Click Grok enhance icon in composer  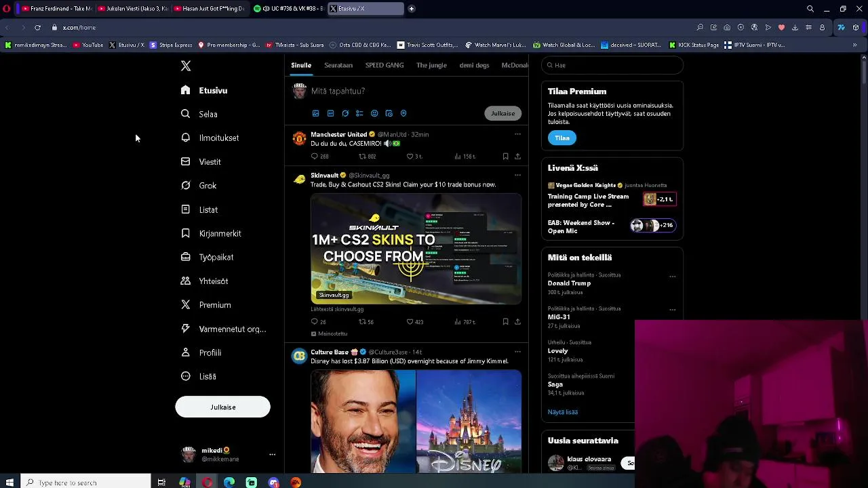point(345,113)
